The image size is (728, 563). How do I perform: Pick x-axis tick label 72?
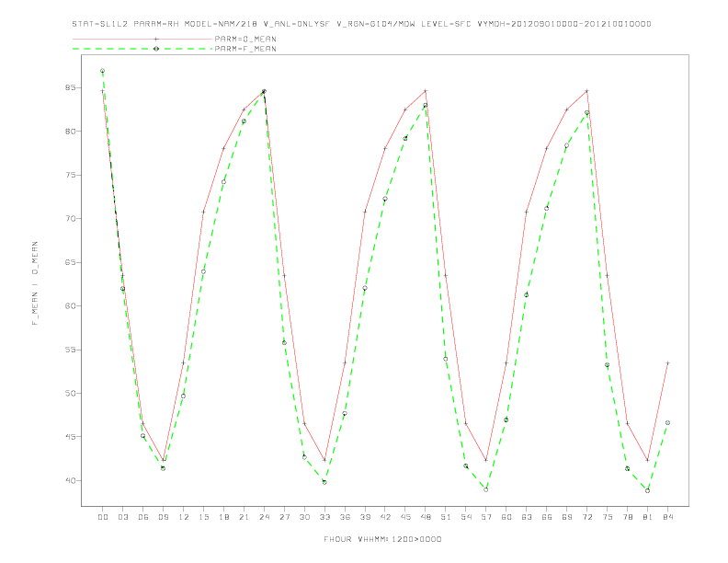pos(586,517)
